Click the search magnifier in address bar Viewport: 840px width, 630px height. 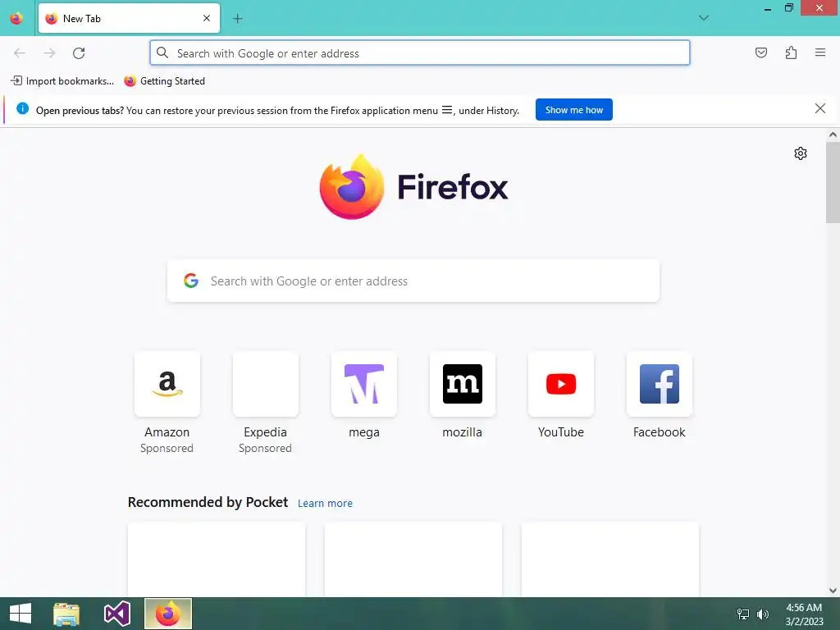[162, 52]
